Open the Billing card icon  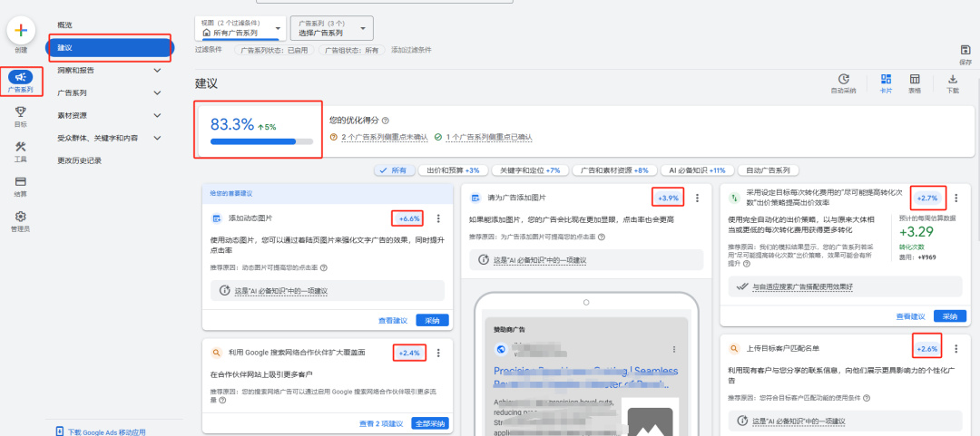click(21, 182)
